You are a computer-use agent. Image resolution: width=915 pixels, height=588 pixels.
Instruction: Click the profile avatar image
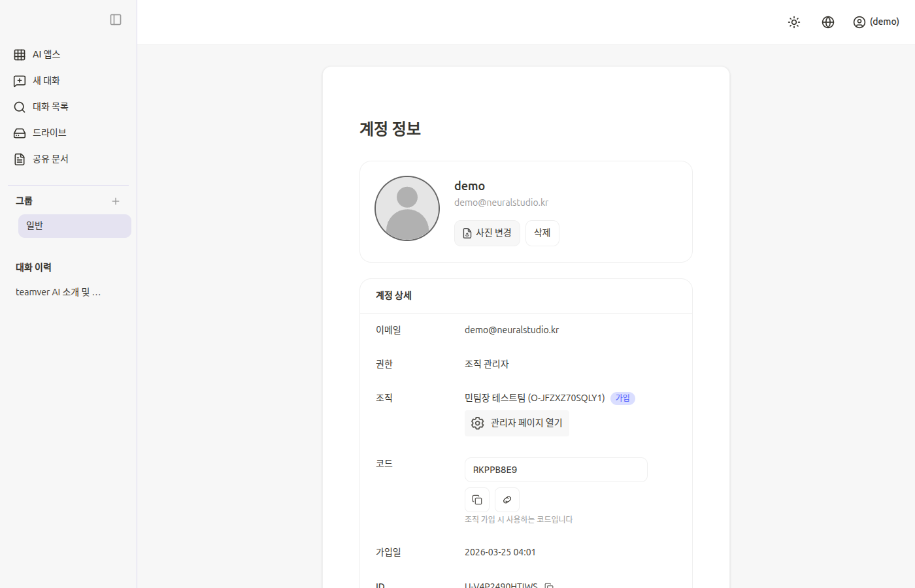pos(407,208)
